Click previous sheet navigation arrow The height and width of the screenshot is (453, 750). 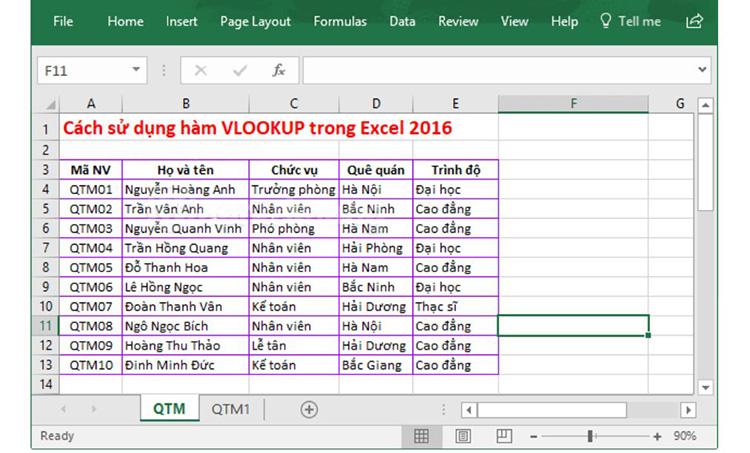(63, 409)
